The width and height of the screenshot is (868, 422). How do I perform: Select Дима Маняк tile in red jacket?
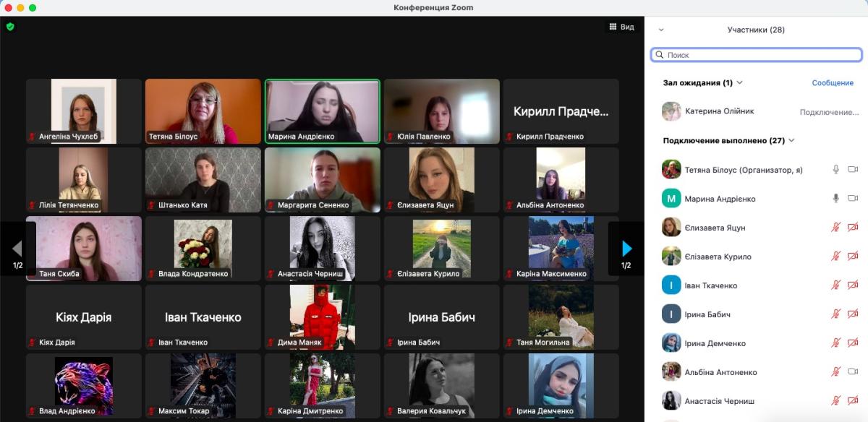[323, 316]
